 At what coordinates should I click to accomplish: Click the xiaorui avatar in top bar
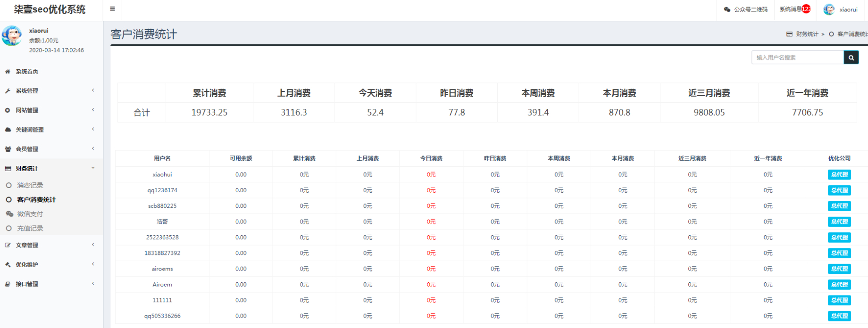coord(829,9)
